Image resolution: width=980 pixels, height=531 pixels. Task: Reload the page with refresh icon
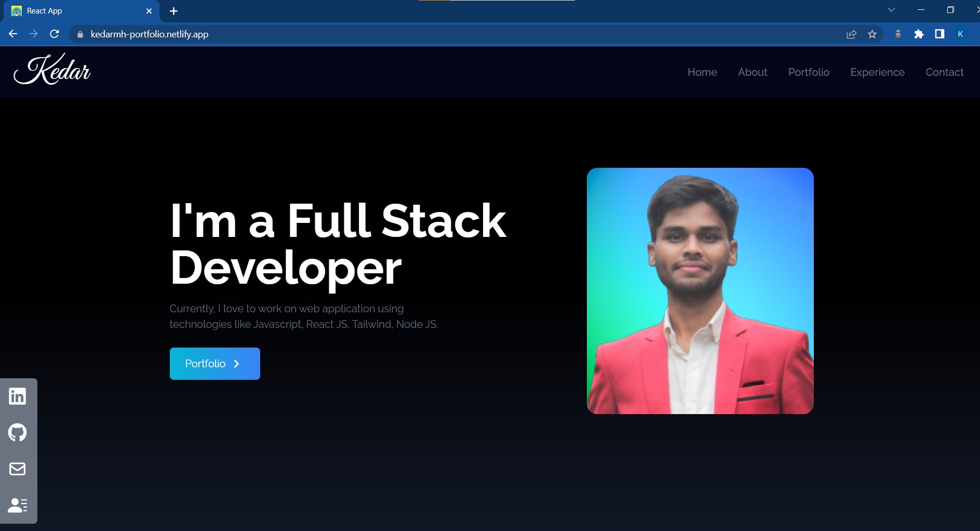click(55, 34)
